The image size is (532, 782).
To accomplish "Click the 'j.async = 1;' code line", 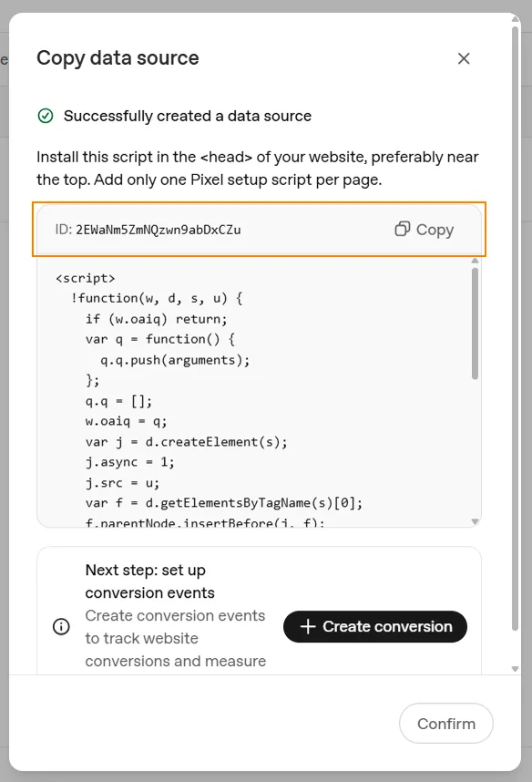I will coord(129,462).
